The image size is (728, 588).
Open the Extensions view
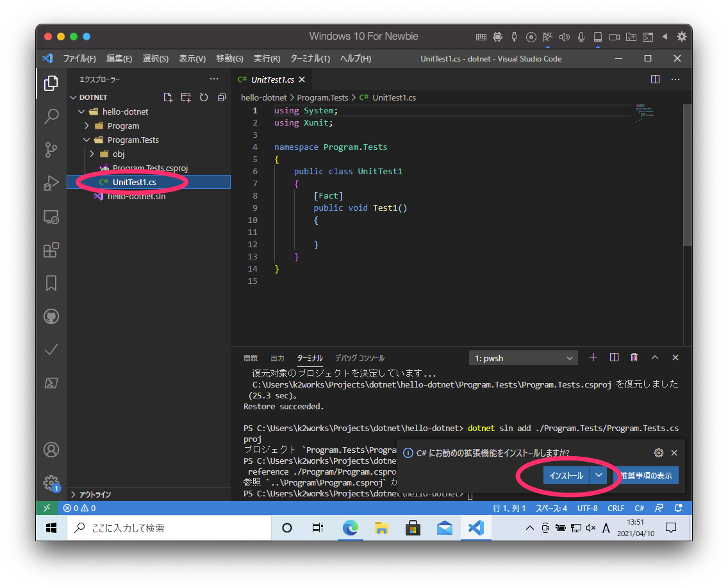(x=51, y=250)
